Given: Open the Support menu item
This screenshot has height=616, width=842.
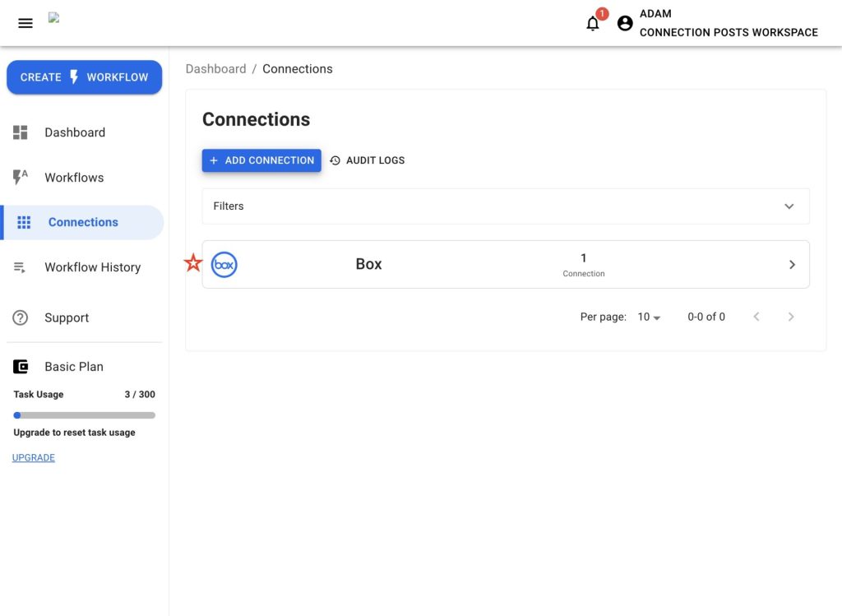Looking at the screenshot, I should [x=83, y=318].
